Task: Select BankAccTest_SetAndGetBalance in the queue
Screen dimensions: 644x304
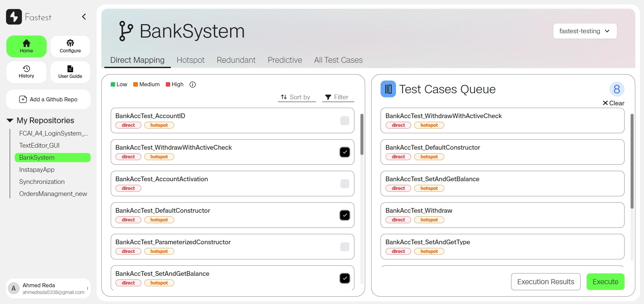Action: point(502,184)
